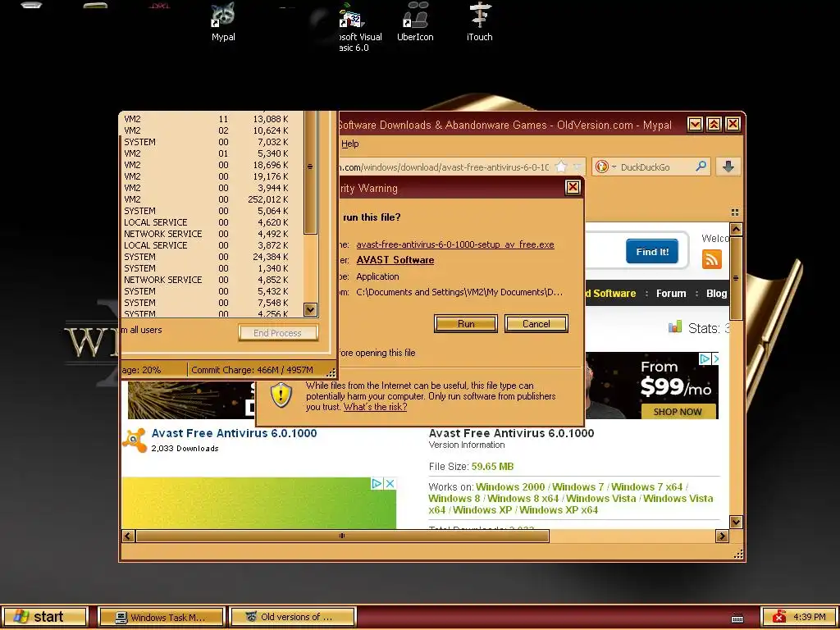
Task: Open URL bar history dropdown arrow
Action: click(x=577, y=167)
